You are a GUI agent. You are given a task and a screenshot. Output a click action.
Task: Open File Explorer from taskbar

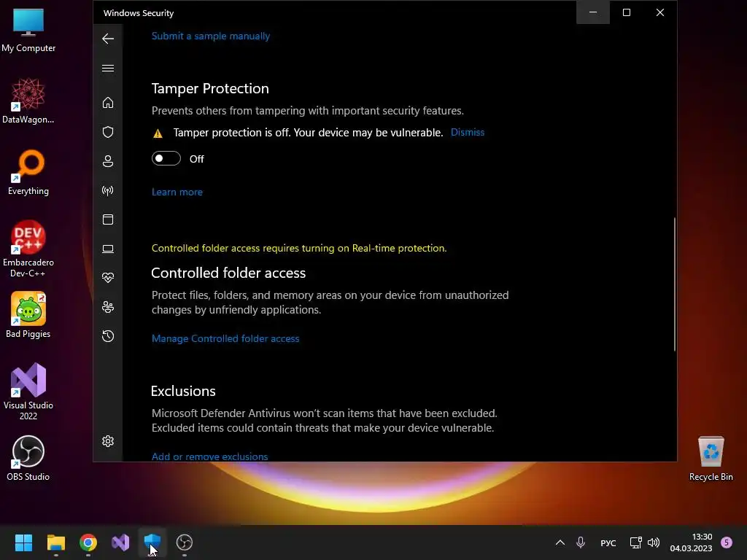pos(55,542)
